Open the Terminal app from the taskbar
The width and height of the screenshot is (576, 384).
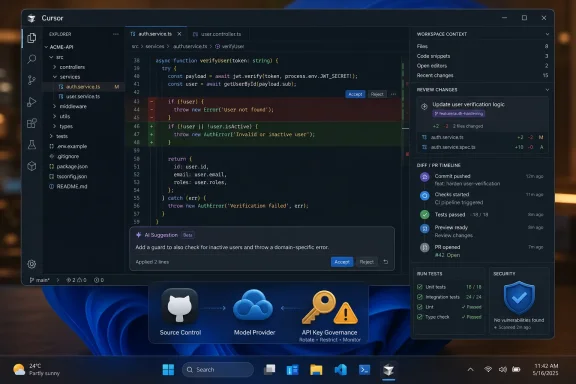point(364,370)
